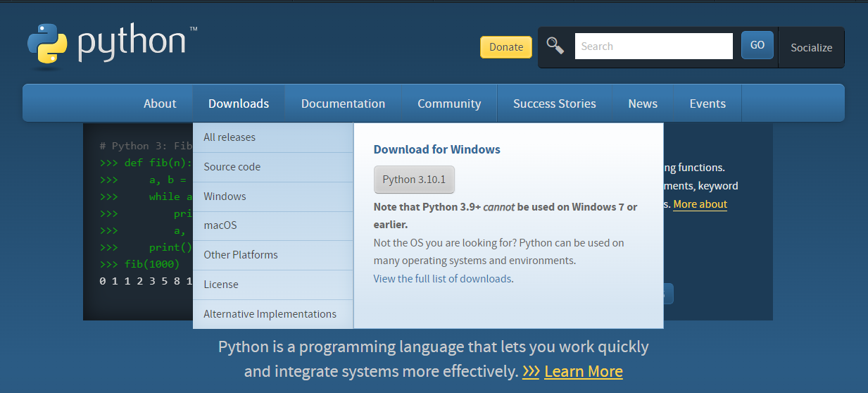The width and height of the screenshot is (868, 393).
Task: Choose macOS in the Downloads submenu
Action: tap(273, 225)
